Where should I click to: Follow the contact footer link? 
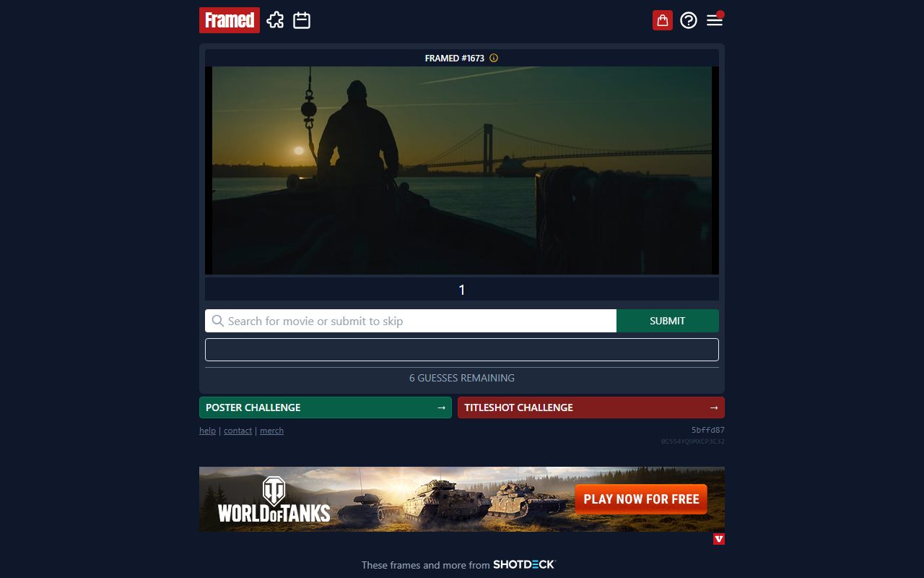tap(237, 431)
